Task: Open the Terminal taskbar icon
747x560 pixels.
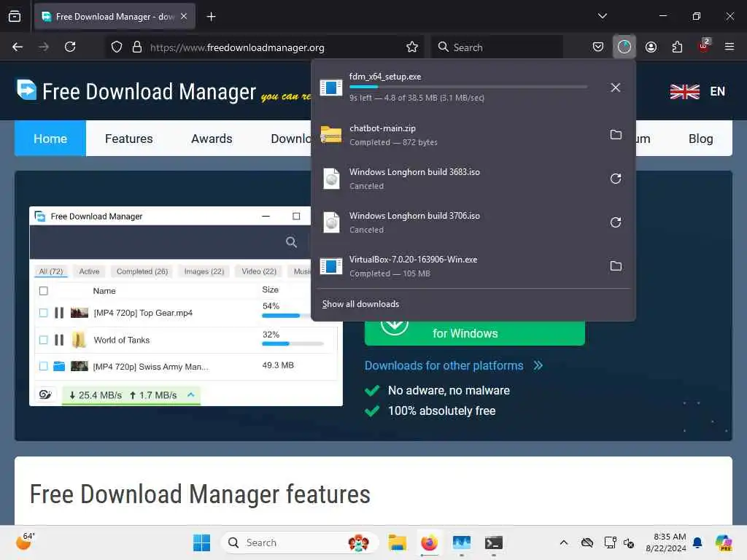Action: coord(494,542)
